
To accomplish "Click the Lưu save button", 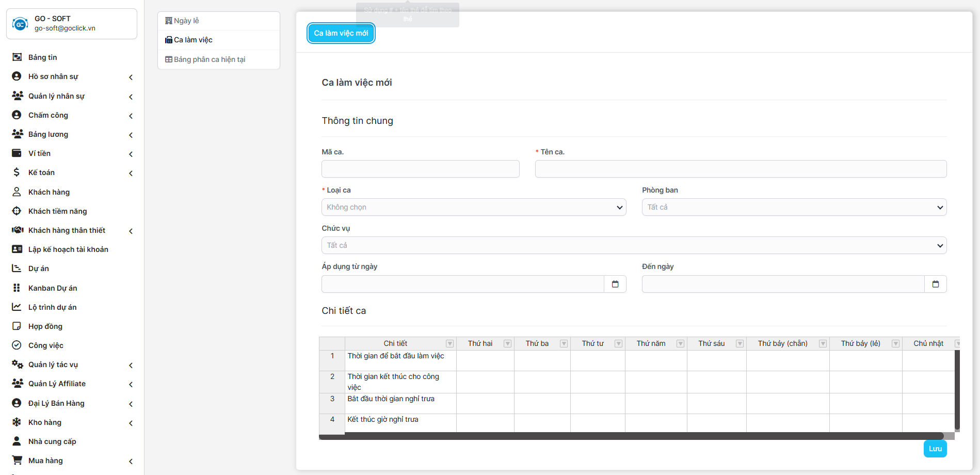I will pos(935,449).
